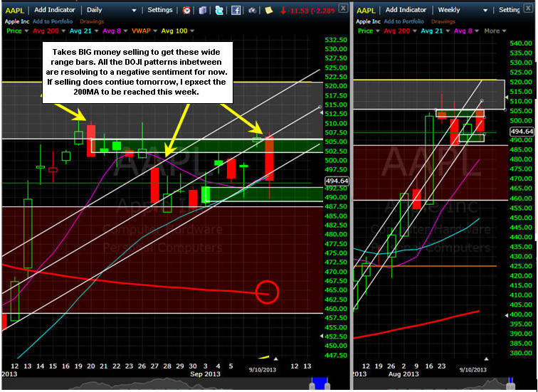Click the 494.64 price label in Daily chart
Image resolution: width=538 pixels, height=392 pixels.
click(x=337, y=181)
